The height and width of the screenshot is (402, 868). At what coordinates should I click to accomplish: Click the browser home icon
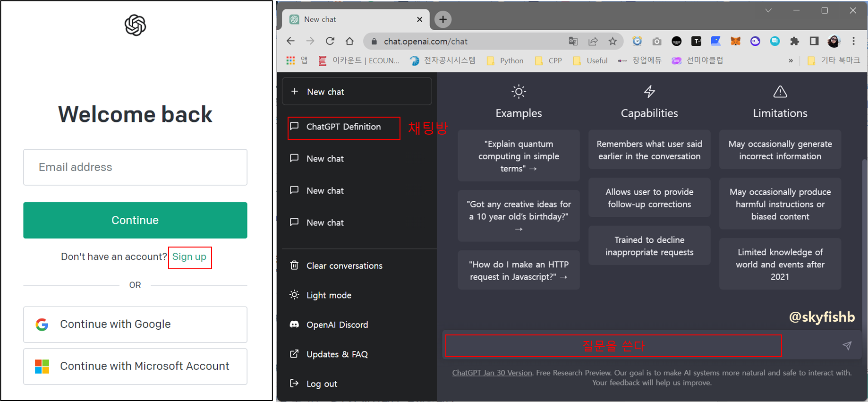pyautogui.click(x=349, y=41)
